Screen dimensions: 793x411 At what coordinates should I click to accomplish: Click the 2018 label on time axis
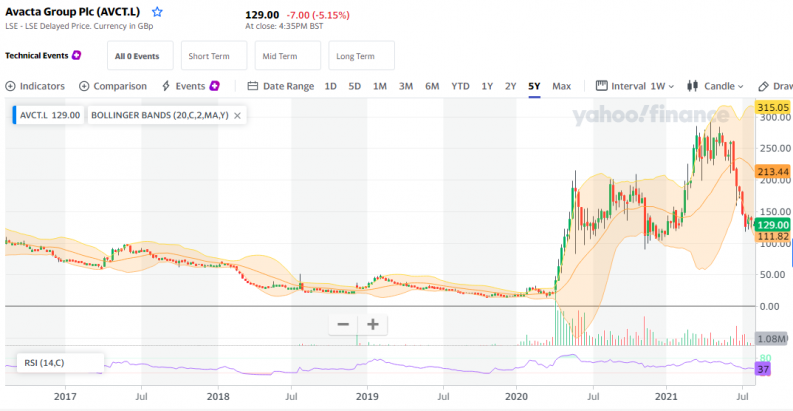218,396
